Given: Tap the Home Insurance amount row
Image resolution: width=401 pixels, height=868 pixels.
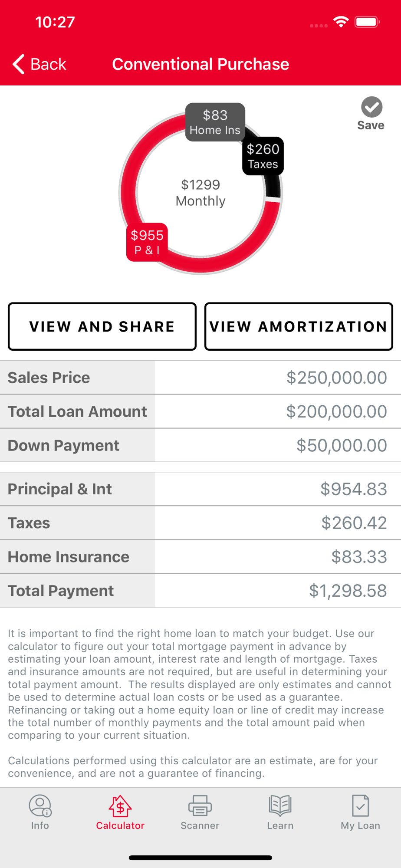Looking at the screenshot, I should click(200, 557).
